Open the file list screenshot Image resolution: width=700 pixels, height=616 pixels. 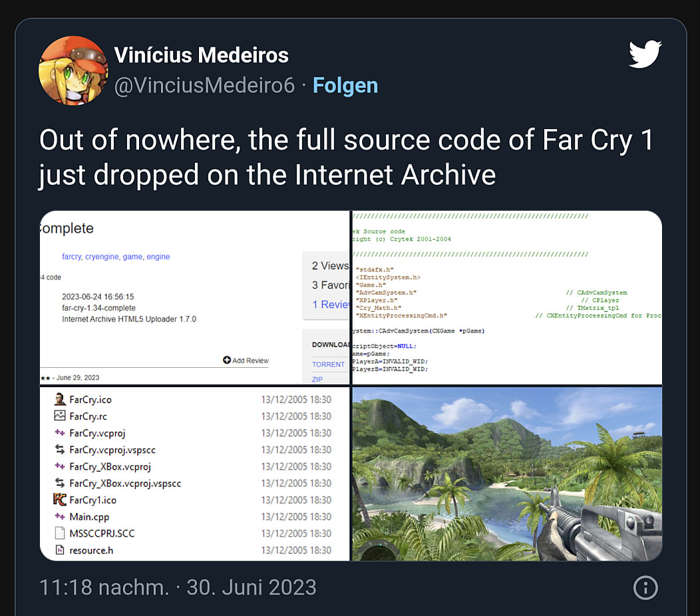194,474
